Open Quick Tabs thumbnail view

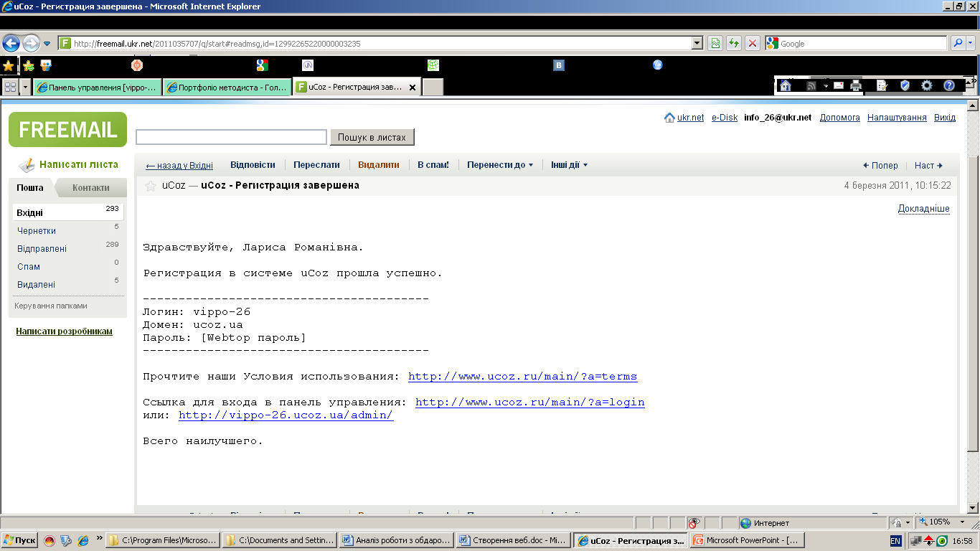10,87
